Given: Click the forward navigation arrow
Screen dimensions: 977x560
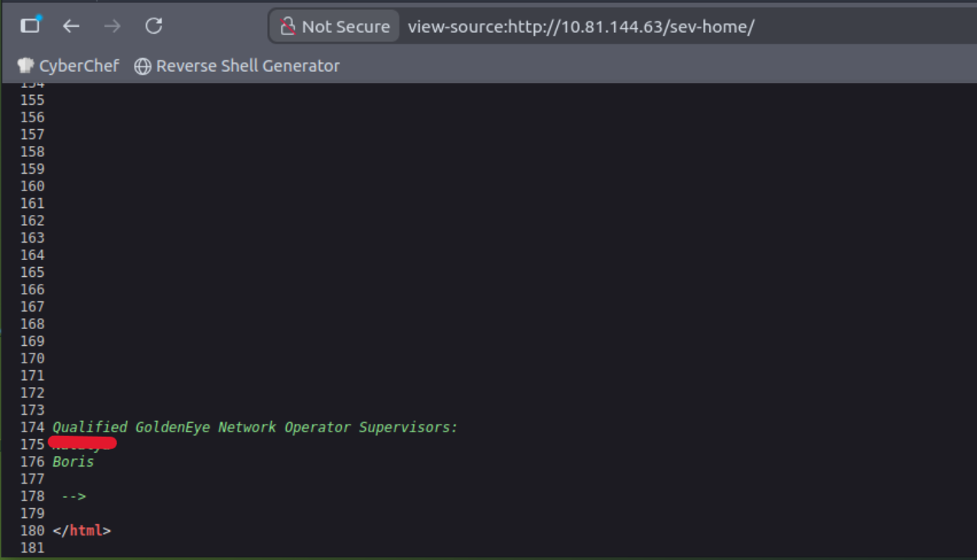Looking at the screenshot, I should (112, 26).
